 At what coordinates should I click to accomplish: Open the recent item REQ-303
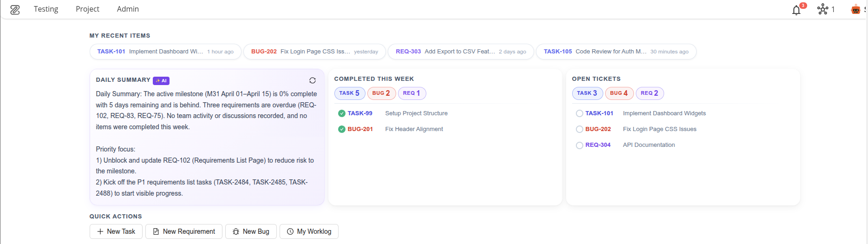461,52
